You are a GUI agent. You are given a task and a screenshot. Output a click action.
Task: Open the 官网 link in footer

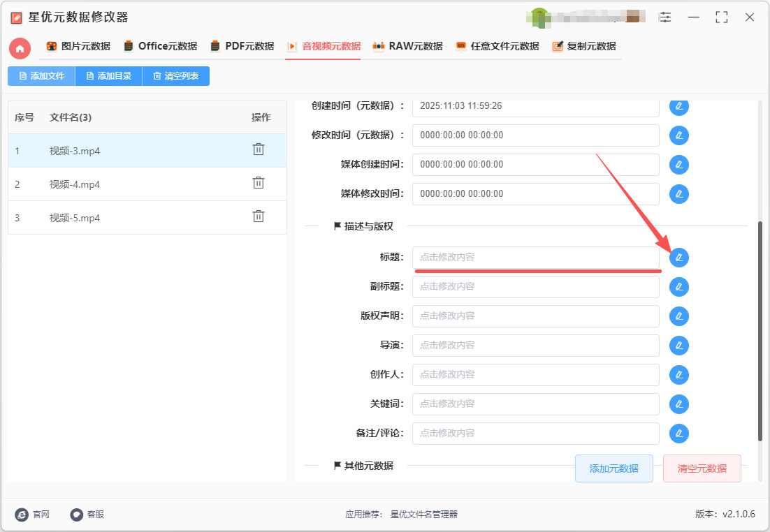click(x=32, y=515)
